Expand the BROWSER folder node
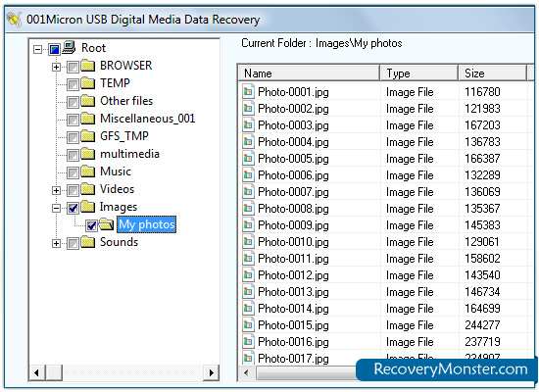The width and height of the screenshot is (539, 392). pyautogui.click(x=57, y=67)
